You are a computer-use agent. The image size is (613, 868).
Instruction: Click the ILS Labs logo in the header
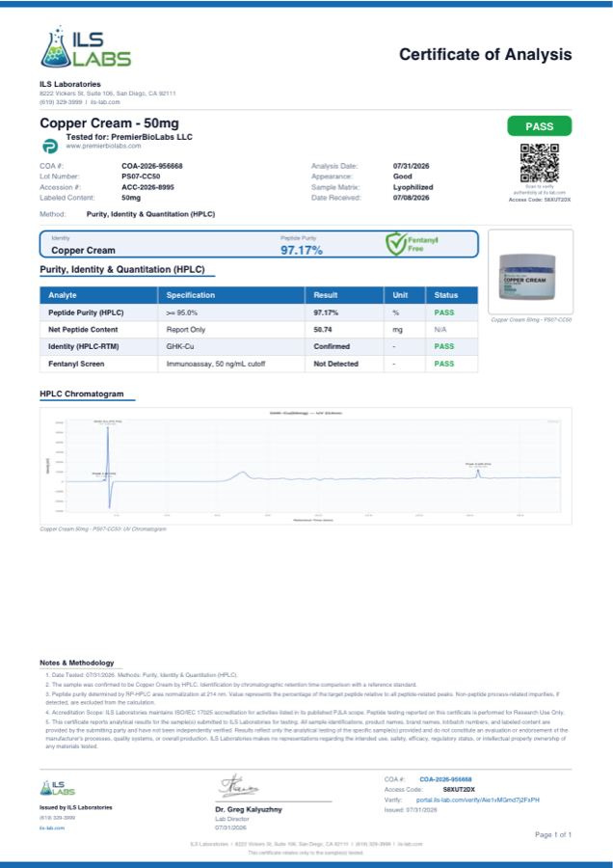point(86,46)
